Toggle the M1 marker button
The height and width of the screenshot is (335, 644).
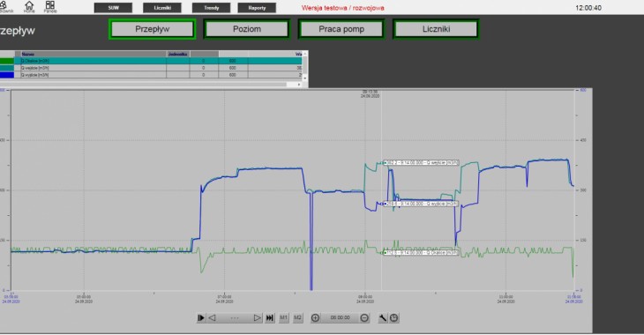pos(284,317)
